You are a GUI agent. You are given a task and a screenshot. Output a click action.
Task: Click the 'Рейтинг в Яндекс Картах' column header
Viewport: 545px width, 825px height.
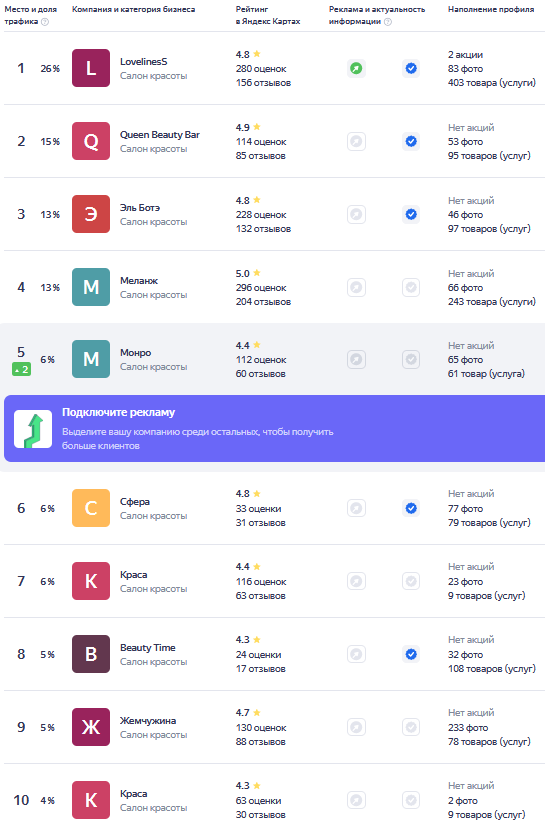[x=268, y=15]
